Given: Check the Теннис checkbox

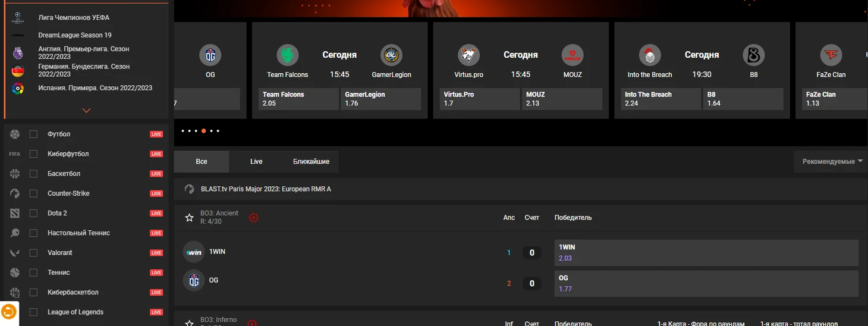Looking at the screenshot, I should coord(34,272).
